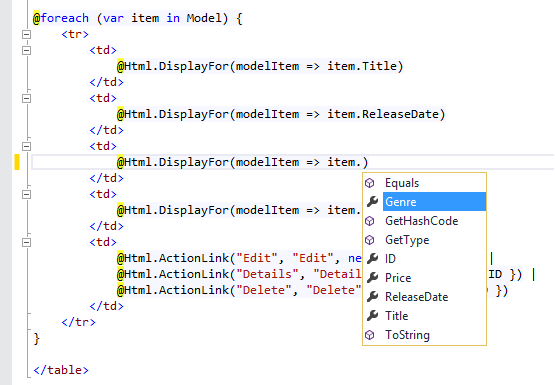The height and width of the screenshot is (385, 555).
Task: Click the Equals method cube icon
Action: (370, 183)
